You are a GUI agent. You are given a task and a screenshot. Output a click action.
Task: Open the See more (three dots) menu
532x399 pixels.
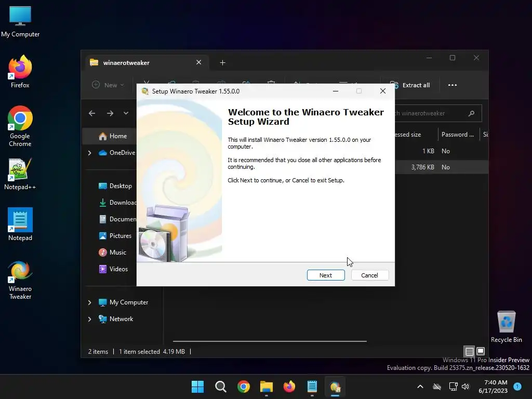click(x=453, y=85)
